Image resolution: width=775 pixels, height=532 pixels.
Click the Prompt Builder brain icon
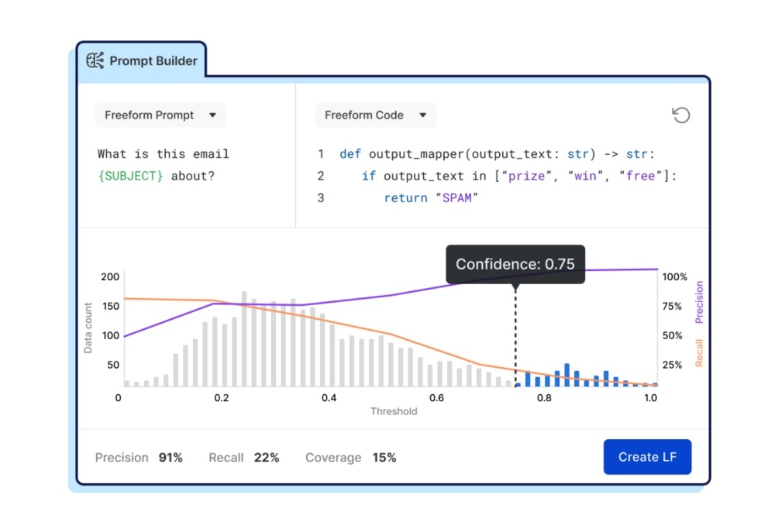(x=95, y=60)
